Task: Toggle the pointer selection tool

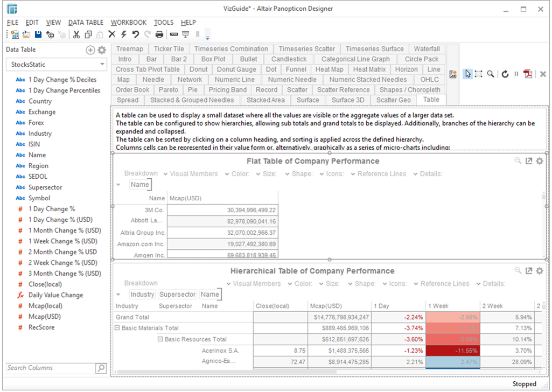Action: (467, 74)
